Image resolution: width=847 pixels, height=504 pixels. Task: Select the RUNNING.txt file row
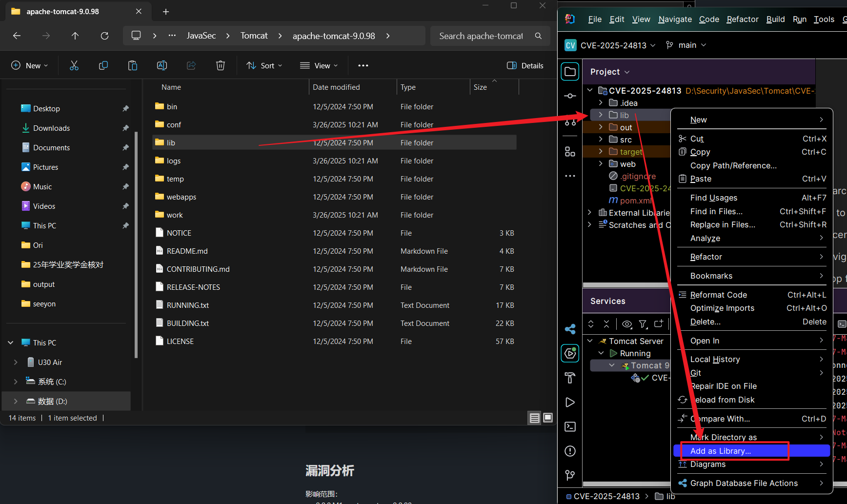(x=334, y=305)
